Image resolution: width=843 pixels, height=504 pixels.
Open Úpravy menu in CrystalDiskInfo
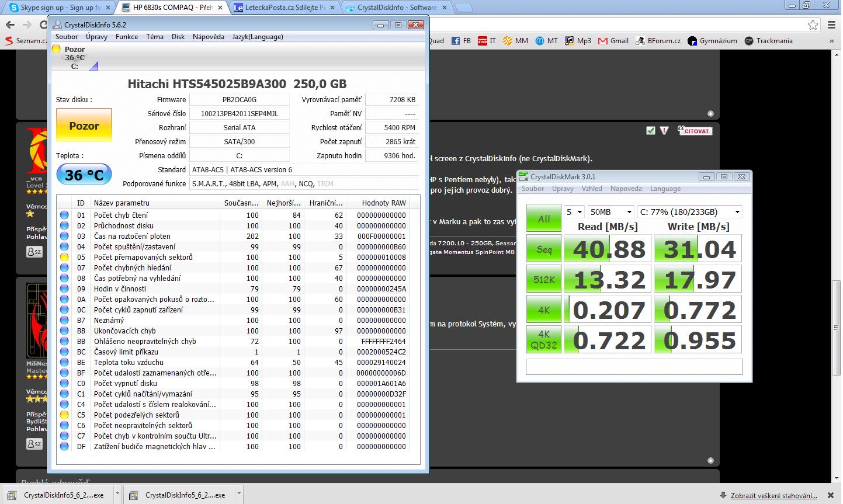(96, 37)
